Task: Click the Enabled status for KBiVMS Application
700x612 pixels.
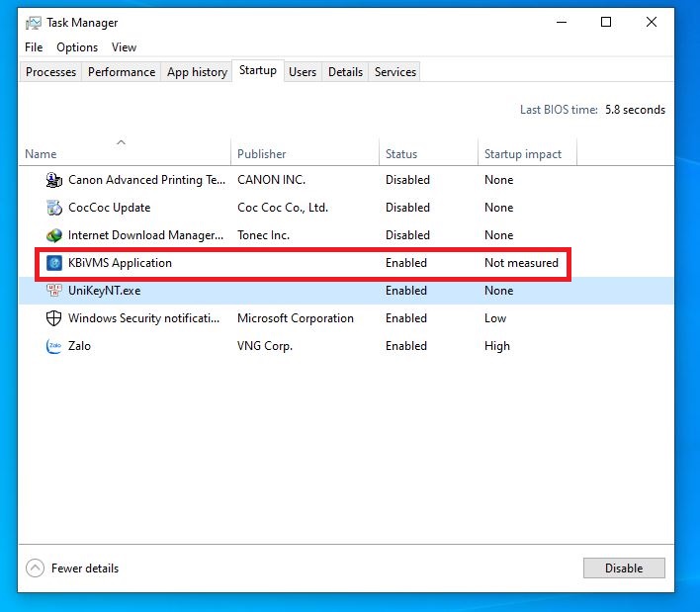Action: coord(406,263)
